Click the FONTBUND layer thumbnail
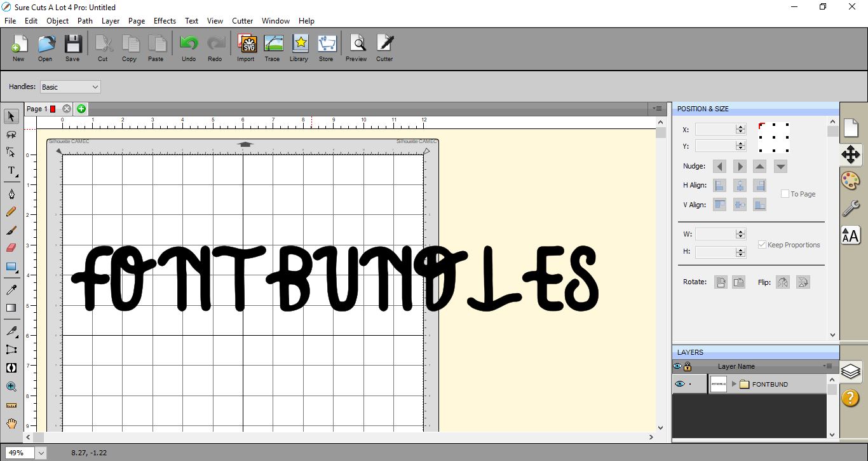Screen dimensions: 868x461 pyautogui.click(x=718, y=384)
